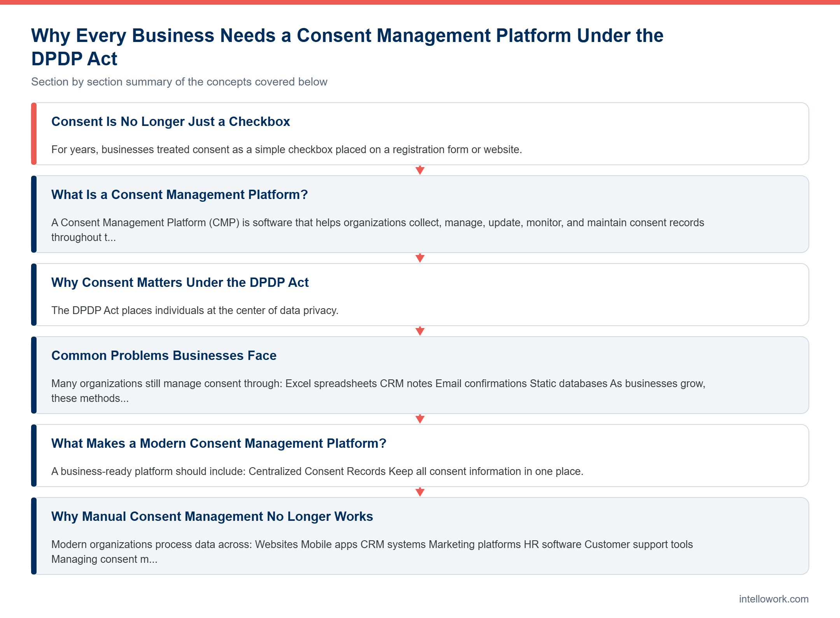Click the sentence starting 'For years, businesses treated consent'
The height and width of the screenshot is (618, 840).
point(287,150)
